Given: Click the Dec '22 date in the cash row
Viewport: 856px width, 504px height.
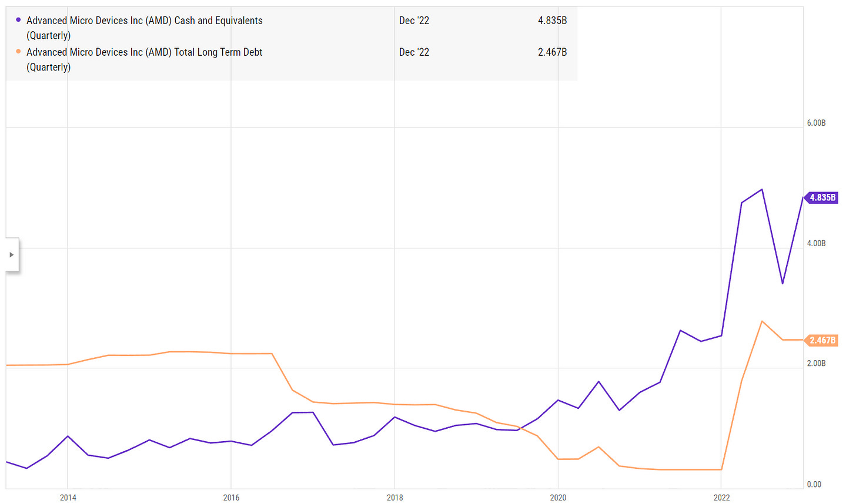Looking at the screenshot, I should coord(414,21).
